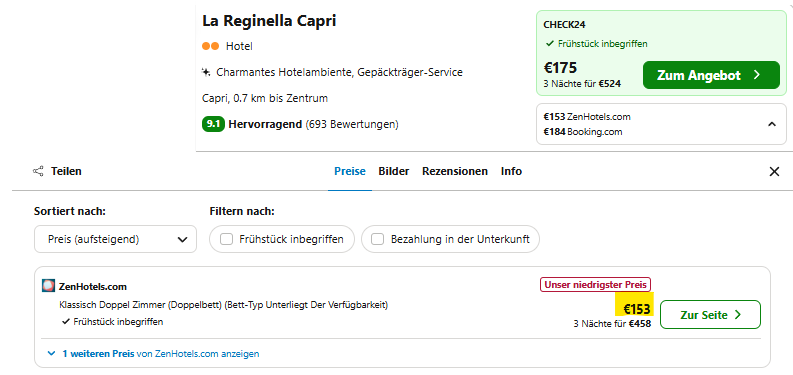
Task: Click the arrow on Zur Seite button
Action: (x=737, y=315)
